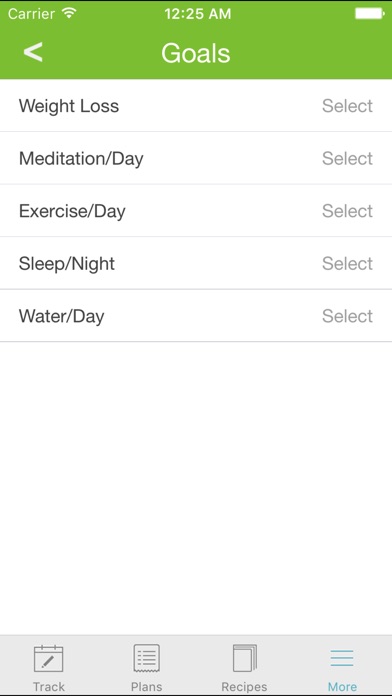This screenshot has height=696, width=392.
Task: Open Select for Sleep/Night
Action: tap(347, 263)
